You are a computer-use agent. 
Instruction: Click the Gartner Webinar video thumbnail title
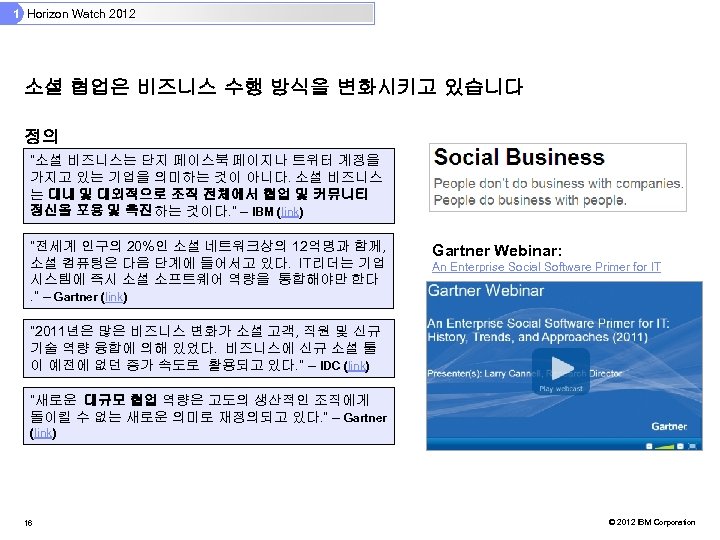(x=485, y=291)
